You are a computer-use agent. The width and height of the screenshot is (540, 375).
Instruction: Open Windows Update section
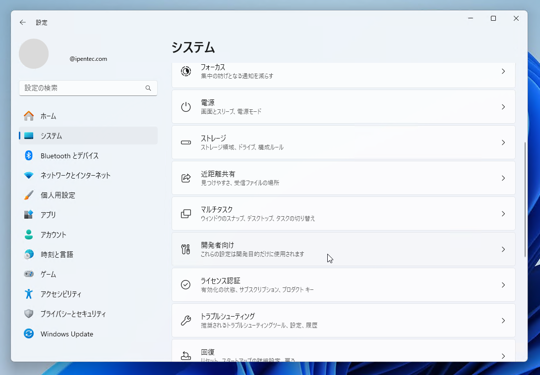pyautogui.click(x=88, y=334)
